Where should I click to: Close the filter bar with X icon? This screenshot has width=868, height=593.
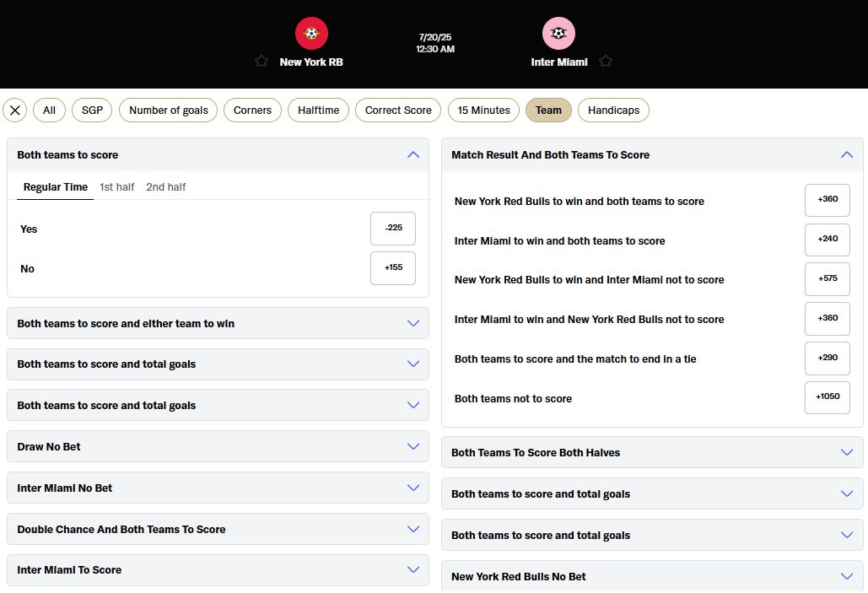click(x=15, y=110)
